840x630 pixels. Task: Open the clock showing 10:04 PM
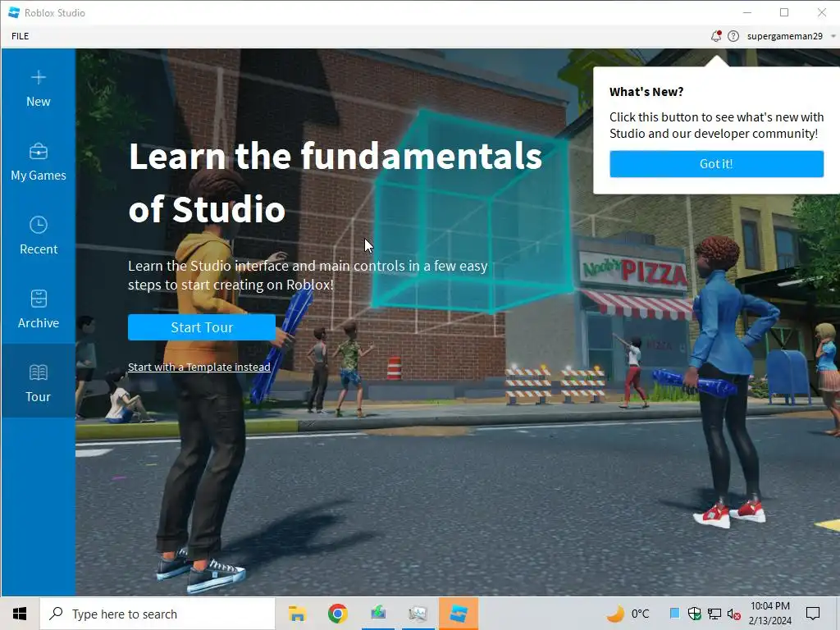click(x=769, y=614)
